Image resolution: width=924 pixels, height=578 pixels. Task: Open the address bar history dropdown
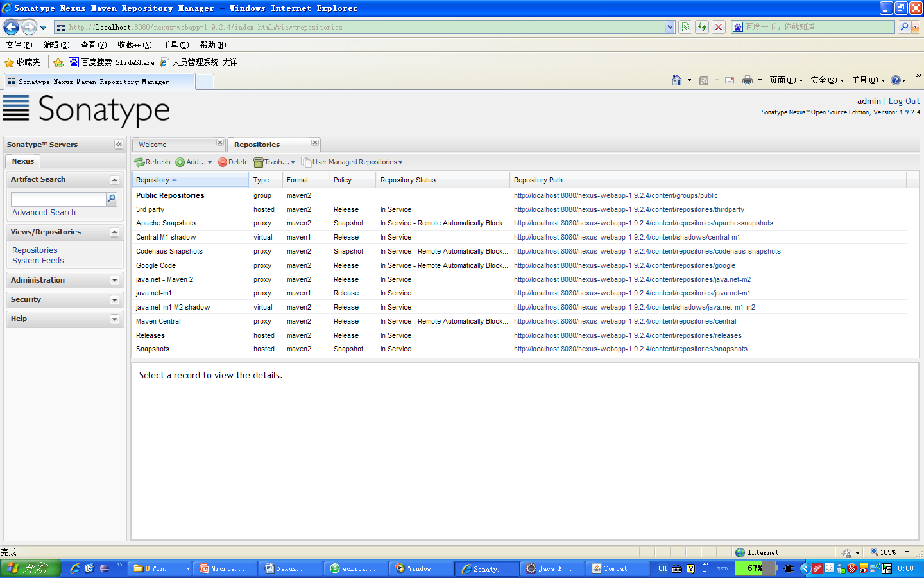[670, 27]
